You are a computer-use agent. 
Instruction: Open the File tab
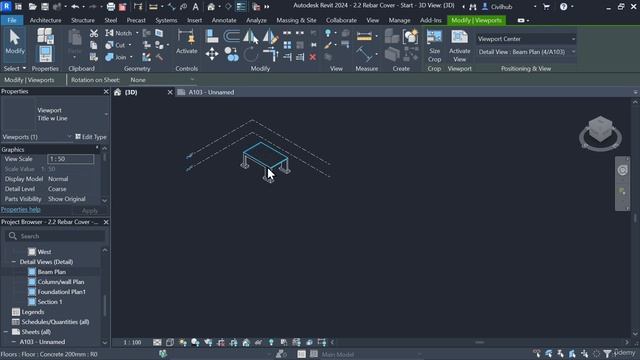coord(12,20)
